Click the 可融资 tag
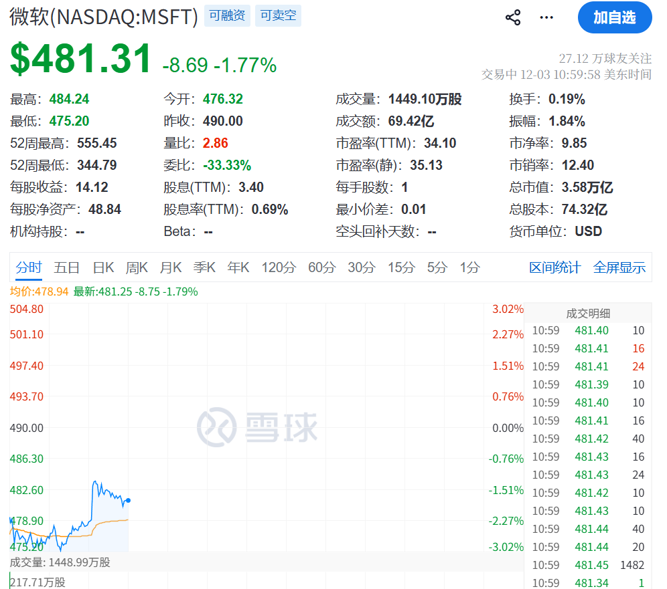Image resolution: width=667 pixels, height=589 pixels. 227,16
